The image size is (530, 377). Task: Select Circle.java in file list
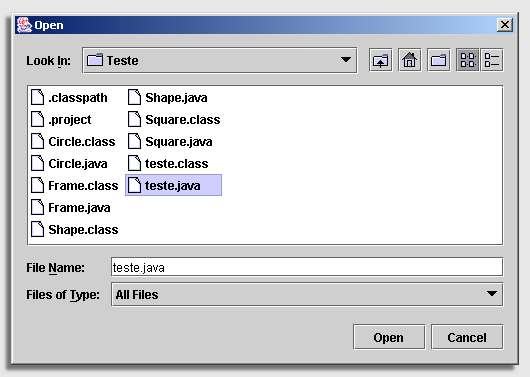coord(69,163)
